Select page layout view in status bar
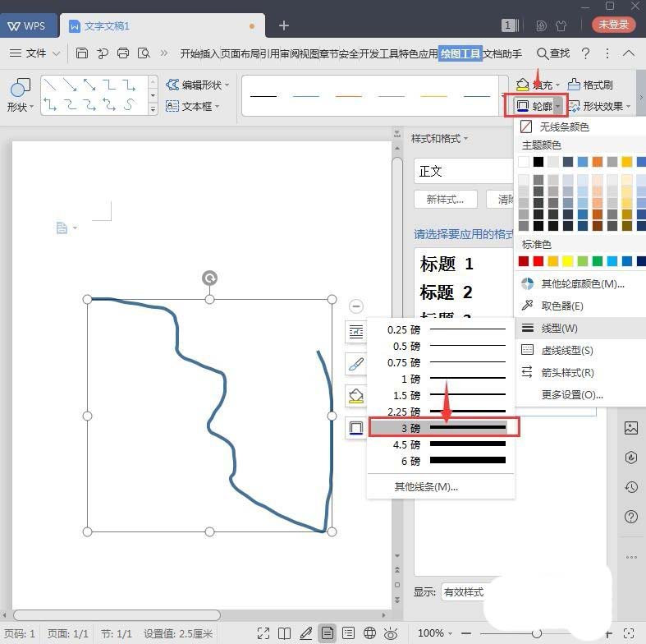Screen dimensions: 646x644 tap(328, 632)
